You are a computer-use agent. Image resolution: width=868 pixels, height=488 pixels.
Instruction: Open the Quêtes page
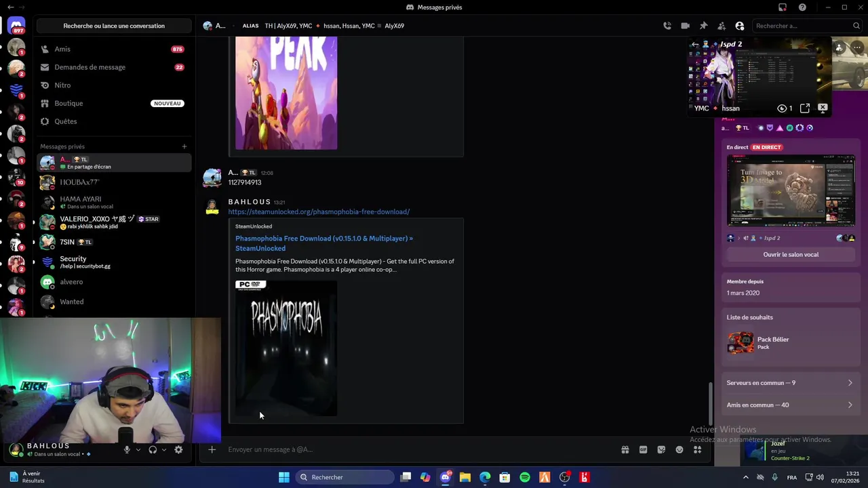[x=114, y=121]
